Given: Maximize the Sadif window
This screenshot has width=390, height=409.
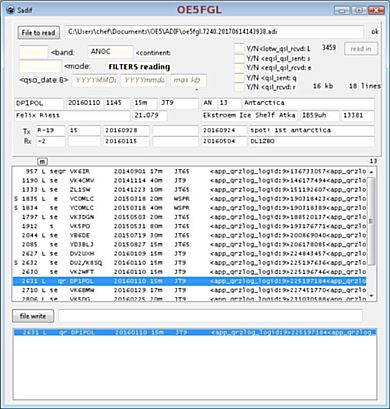Looking at the screenshot, I should tap(359, 10).
